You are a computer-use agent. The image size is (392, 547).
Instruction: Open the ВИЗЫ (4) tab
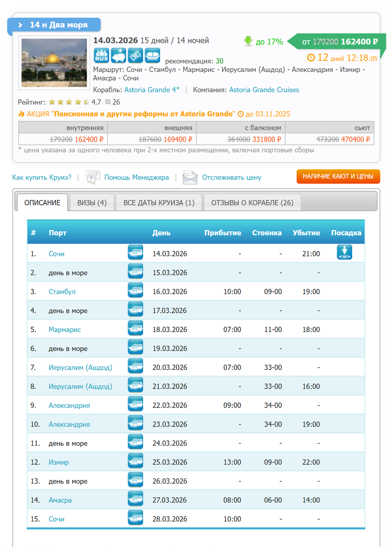(92, 203)
